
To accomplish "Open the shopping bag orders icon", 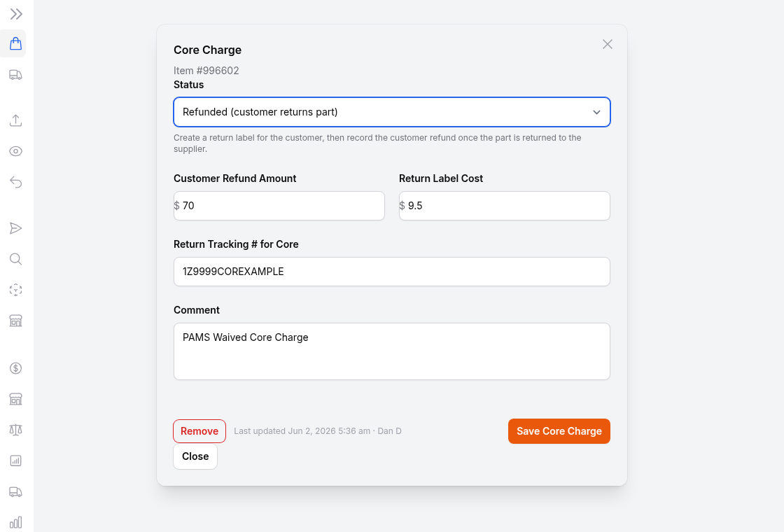I will point(16,43).
